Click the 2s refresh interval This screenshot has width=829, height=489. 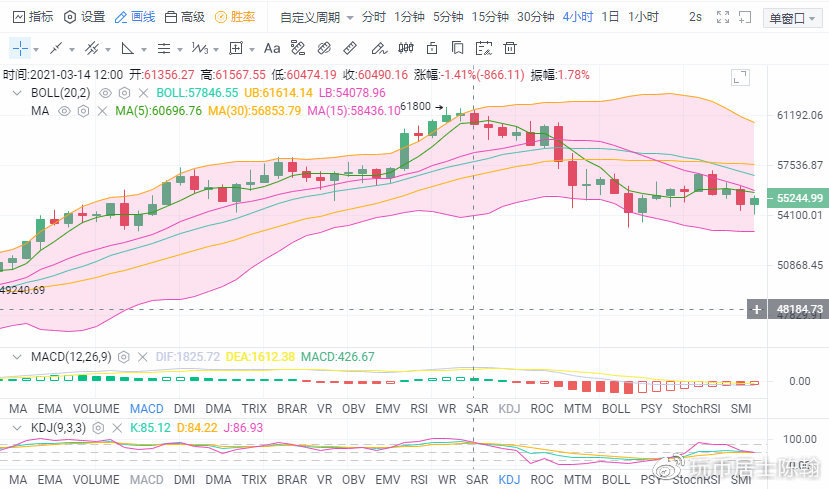tap(695, 17)
